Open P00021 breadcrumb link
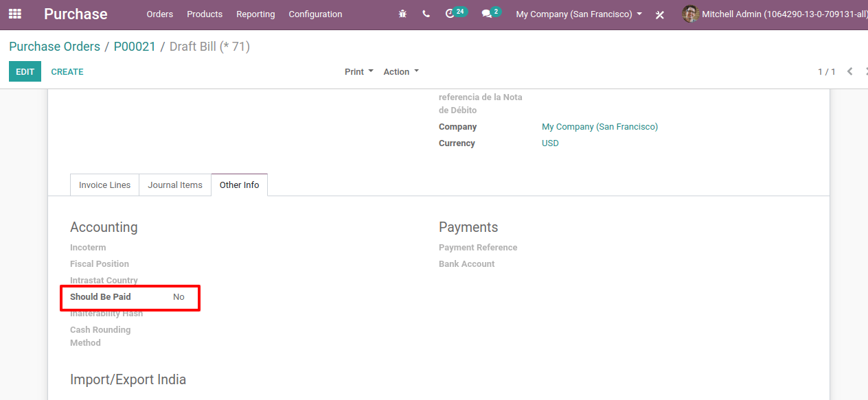Image resolution: width=868 pixels, height=400 pixels. pos(135,47)
